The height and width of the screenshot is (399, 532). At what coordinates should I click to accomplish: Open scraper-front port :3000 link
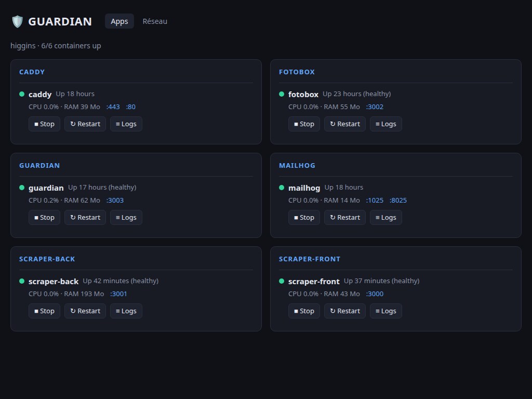point(375,294)
